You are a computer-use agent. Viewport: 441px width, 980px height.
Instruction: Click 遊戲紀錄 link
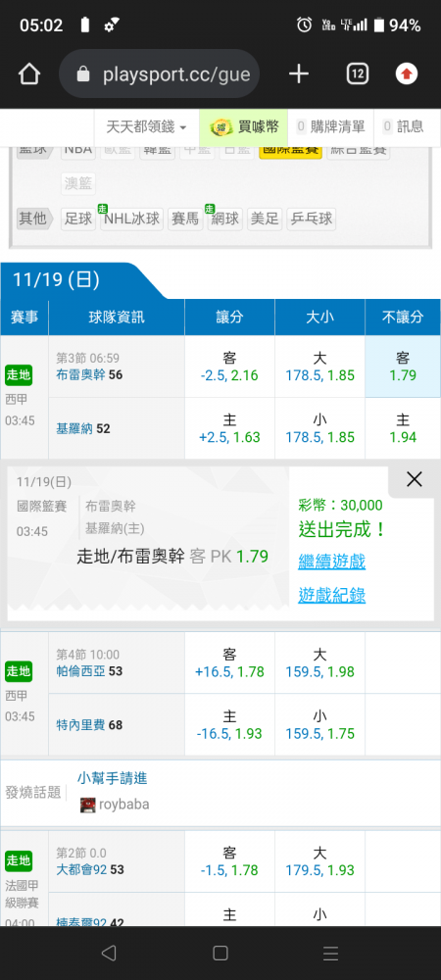pyautogui.click(x=331, y=596)
